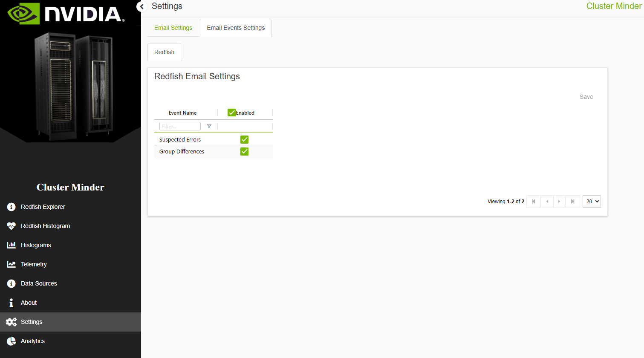Image resolution: width=644 pixels, height=358 pixels.
Task: Click the Viewing 1-2 of 2 text
Action: coord(506,202)
